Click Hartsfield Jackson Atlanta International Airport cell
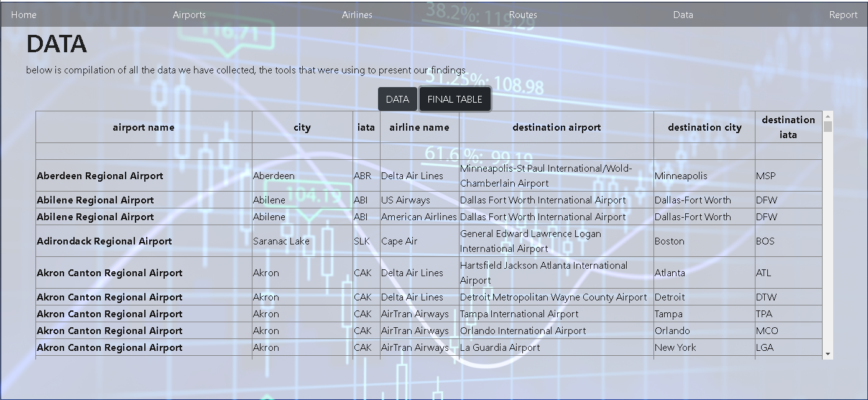Screen dimensions: 868x400 click(x=556, y=272)
